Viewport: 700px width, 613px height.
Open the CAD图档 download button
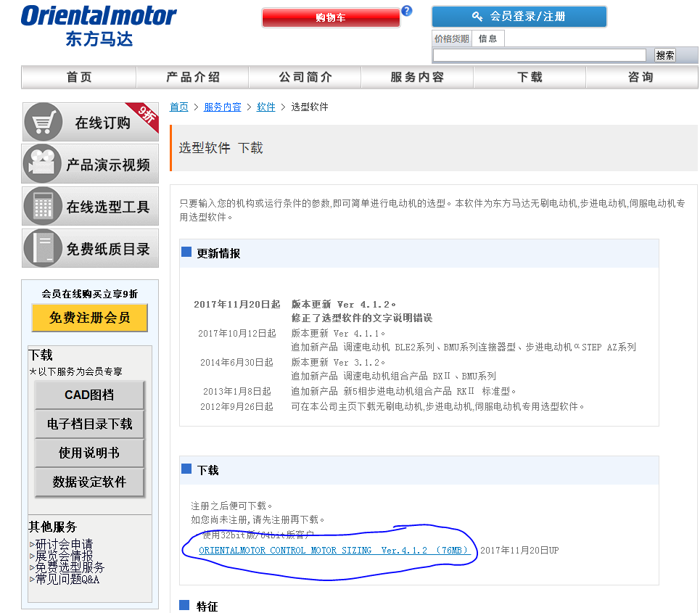90,395
